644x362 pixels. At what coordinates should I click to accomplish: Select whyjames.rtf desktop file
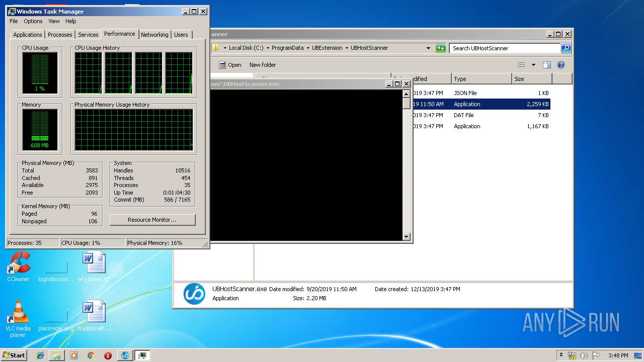tap(94, 266)
